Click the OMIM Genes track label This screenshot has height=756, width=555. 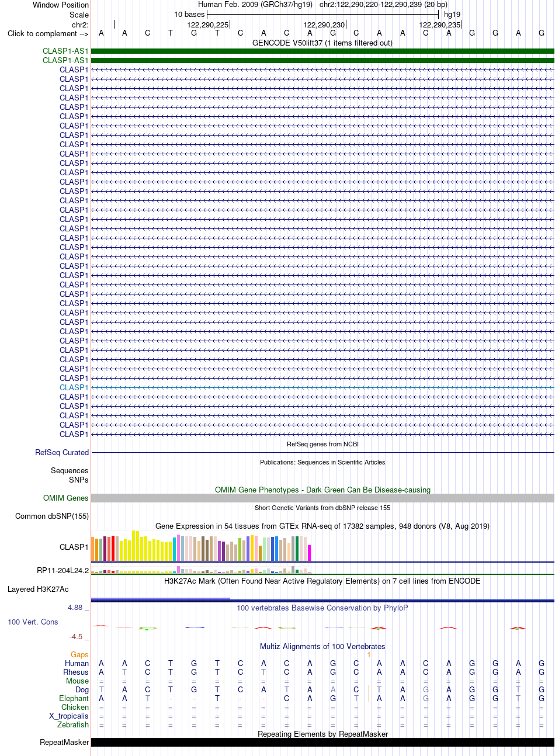click(x=66, y=498)
